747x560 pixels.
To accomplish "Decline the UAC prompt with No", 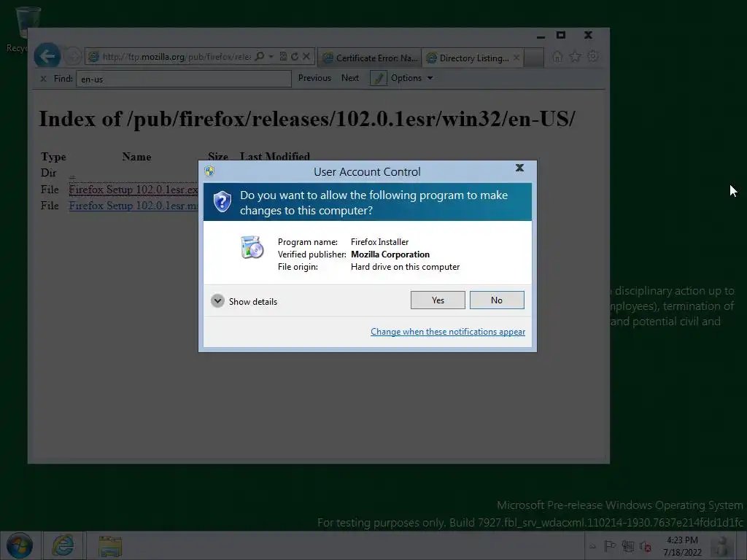I will (x=497, y=300).
